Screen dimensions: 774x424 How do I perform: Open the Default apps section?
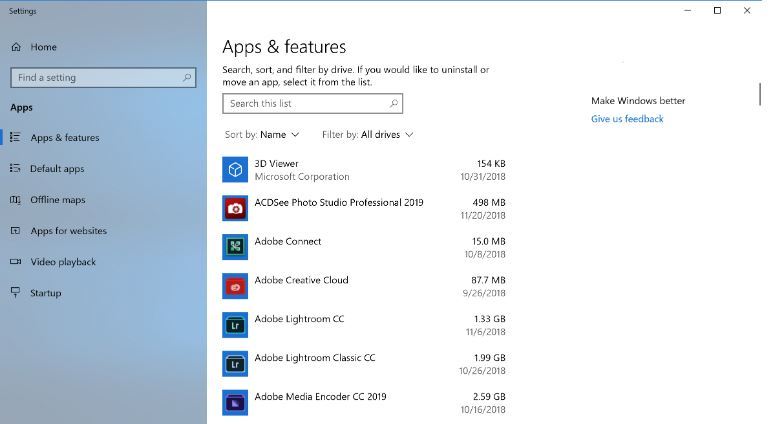coord(57,169)
